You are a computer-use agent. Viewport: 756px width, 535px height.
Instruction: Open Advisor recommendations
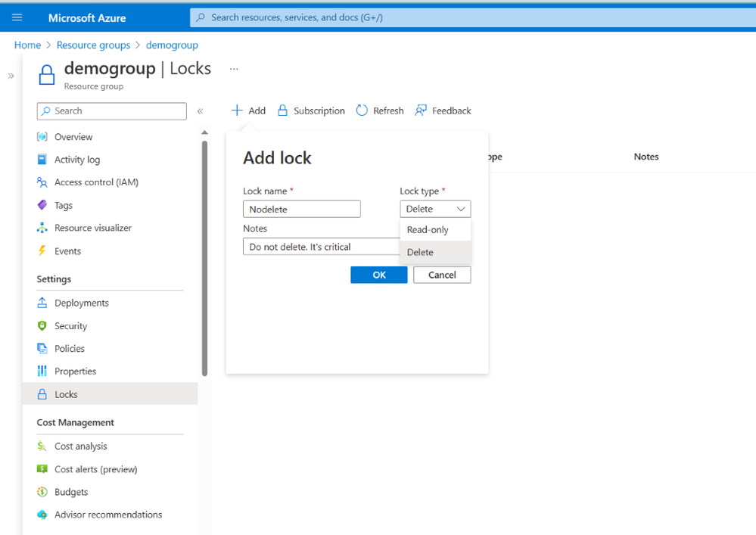(110, 515)
